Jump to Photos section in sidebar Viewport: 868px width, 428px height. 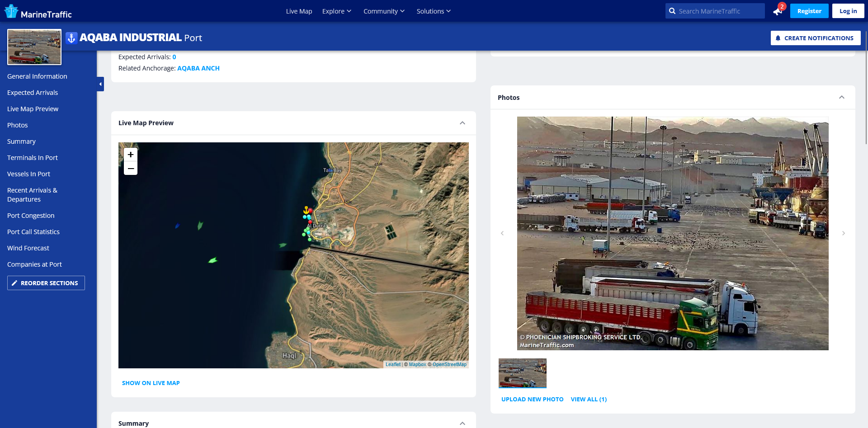[18, 125]
